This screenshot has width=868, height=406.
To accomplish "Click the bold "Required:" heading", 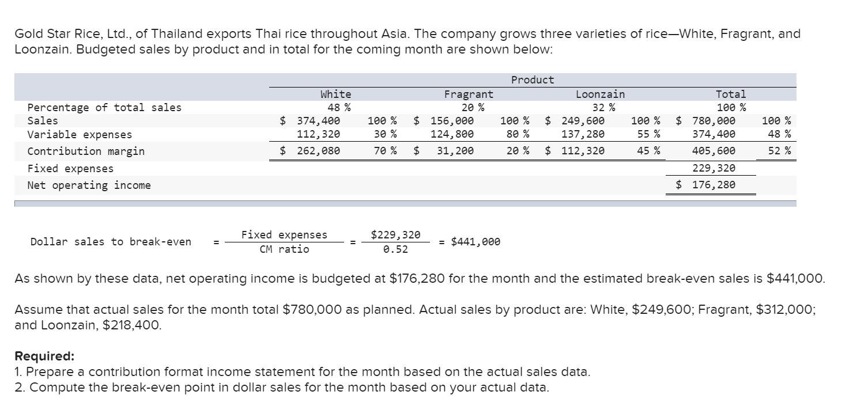I will (44, 356).
